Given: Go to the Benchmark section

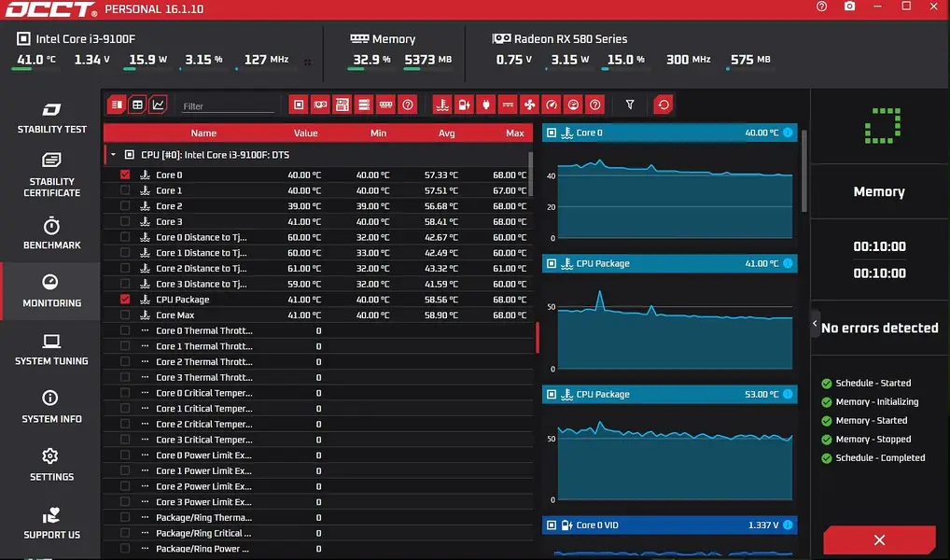Looking at the screenshot, I should [x=51, y=233].
